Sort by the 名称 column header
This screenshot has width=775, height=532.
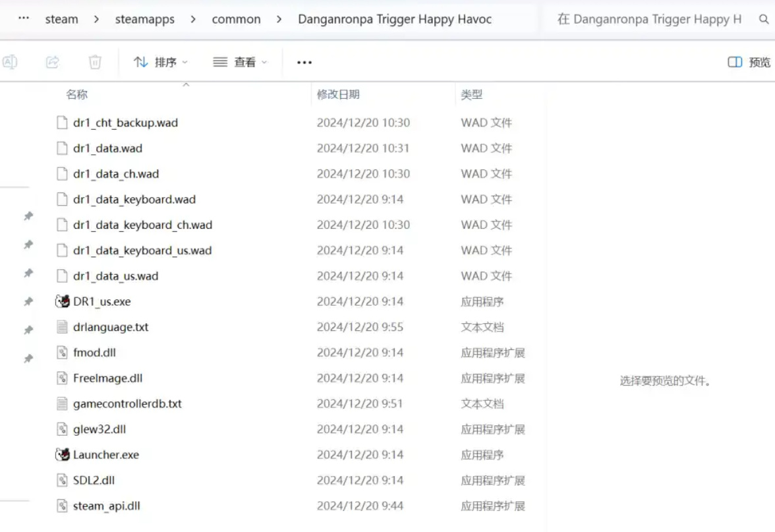[x=76, y=94]
